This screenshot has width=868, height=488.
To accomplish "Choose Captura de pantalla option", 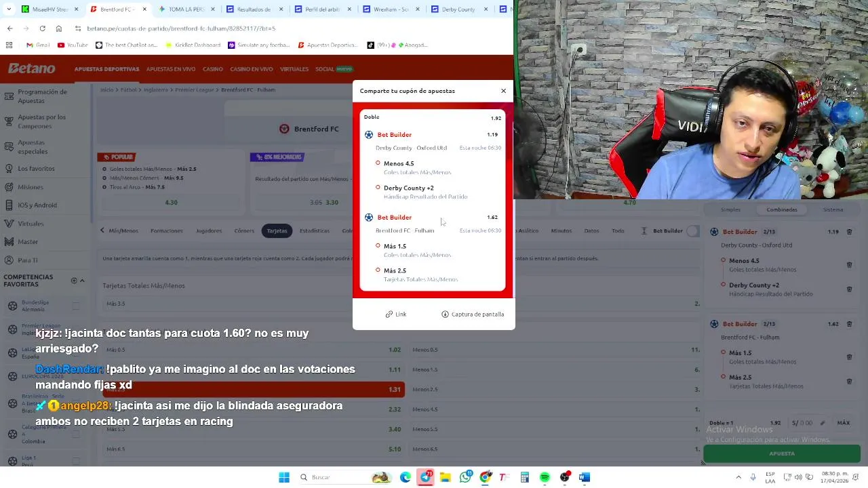I will click(473, 314).
